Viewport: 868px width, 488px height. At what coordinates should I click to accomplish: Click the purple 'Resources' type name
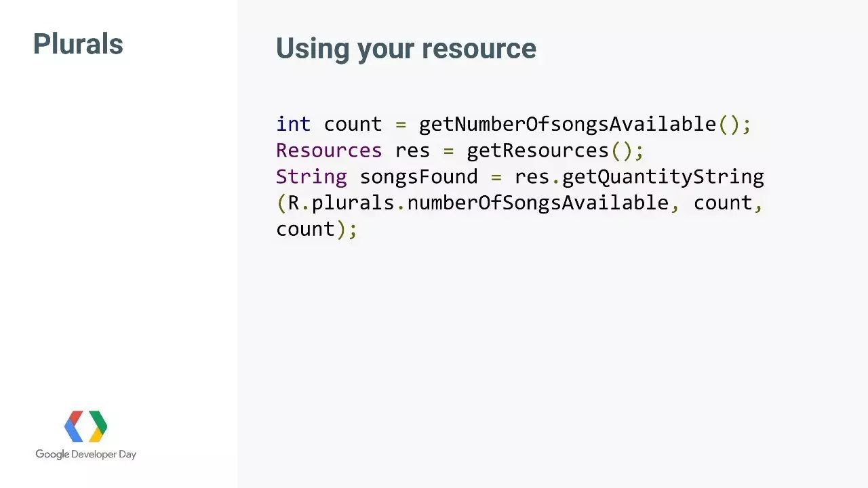(329, 150)
